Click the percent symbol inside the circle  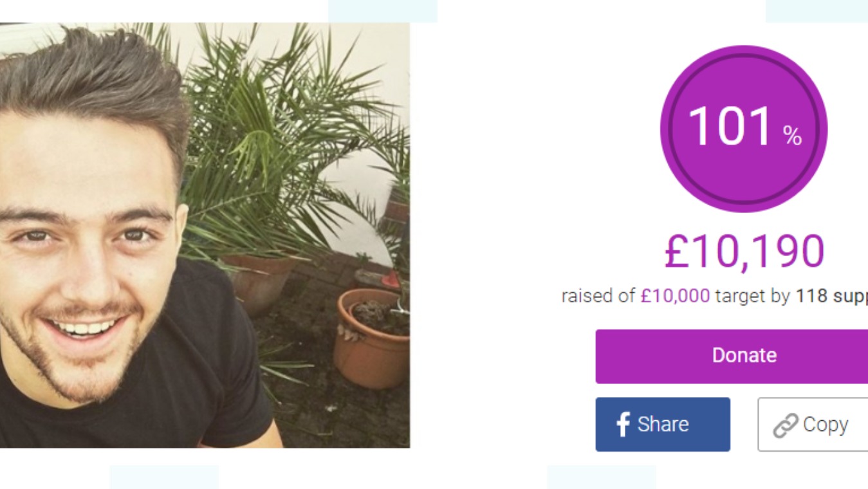click(x=792, y=136)
